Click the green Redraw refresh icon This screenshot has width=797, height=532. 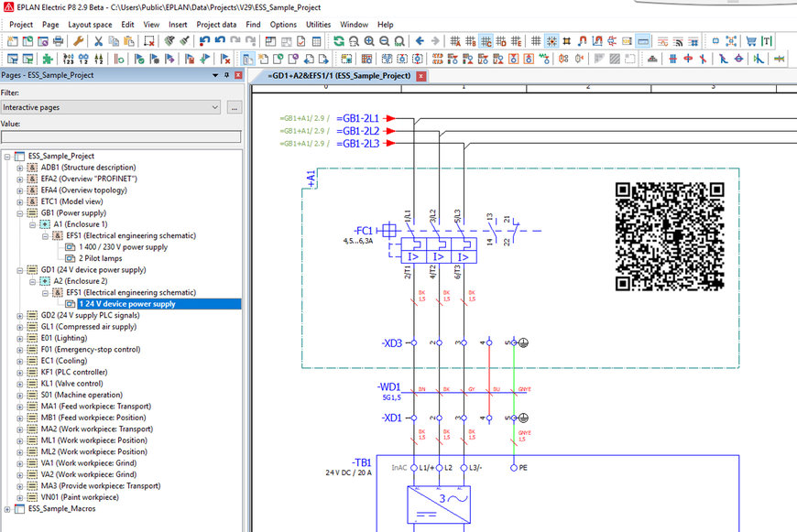[x=339, y=41]
